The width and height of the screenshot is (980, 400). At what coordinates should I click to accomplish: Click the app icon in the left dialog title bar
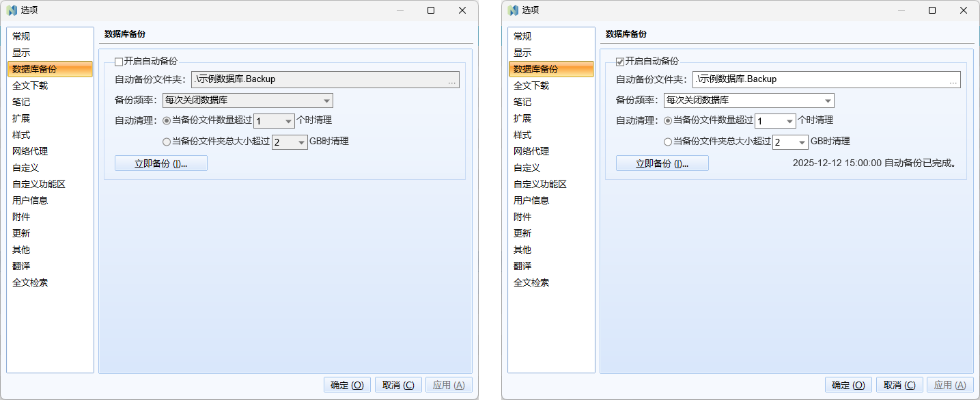12,10
